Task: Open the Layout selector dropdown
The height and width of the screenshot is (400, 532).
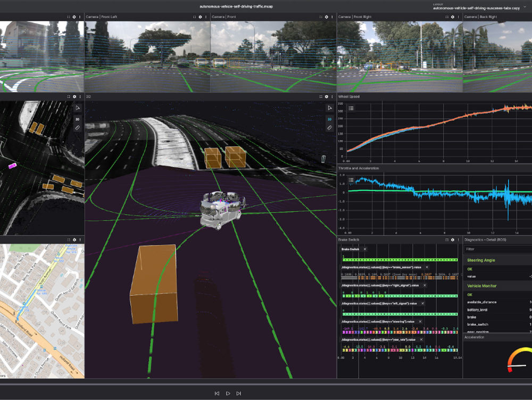Action: tap(479, 7)
